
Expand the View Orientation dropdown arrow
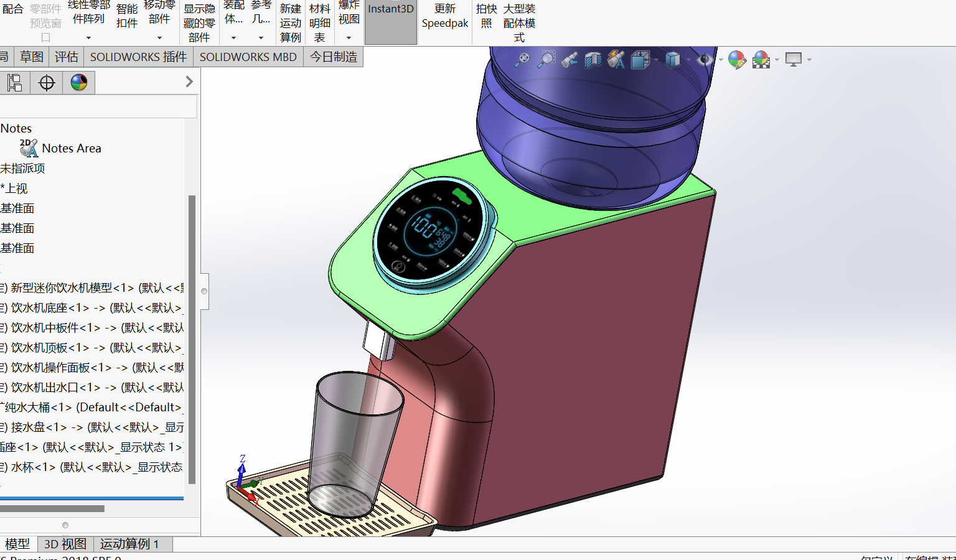pyautogui.click(x=656, y=60)
